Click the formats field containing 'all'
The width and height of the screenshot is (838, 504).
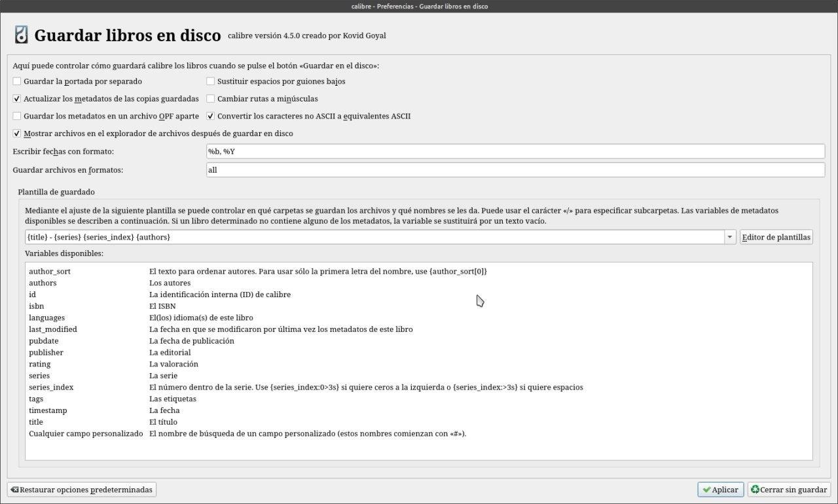515,170
